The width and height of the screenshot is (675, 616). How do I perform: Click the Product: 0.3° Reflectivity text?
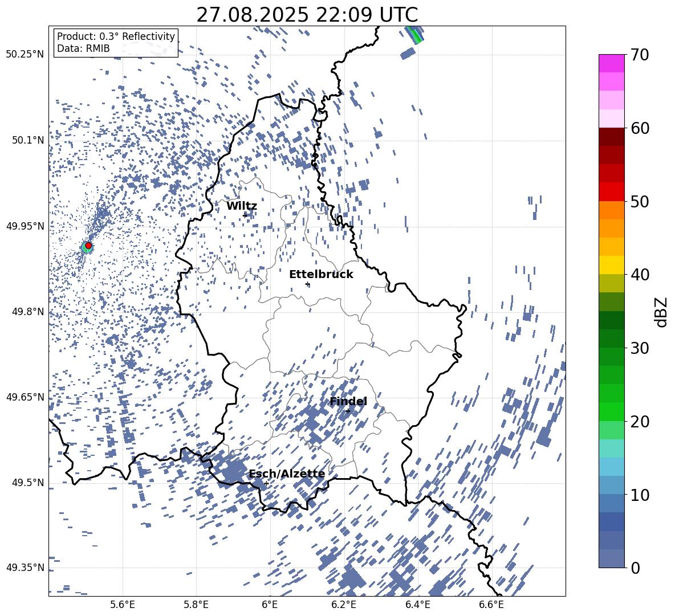click(116, 36)
